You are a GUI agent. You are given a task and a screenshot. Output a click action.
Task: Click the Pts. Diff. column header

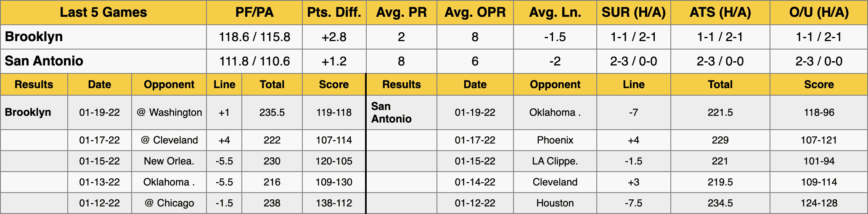coord(334,13)
